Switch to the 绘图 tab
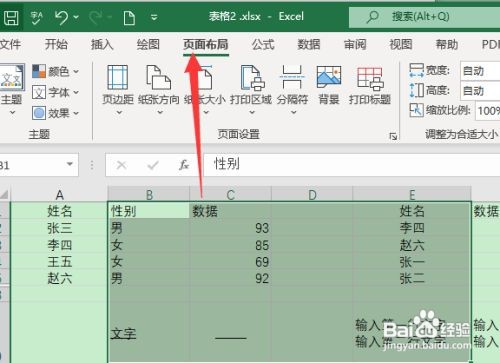500x363 pixels. 148,44
